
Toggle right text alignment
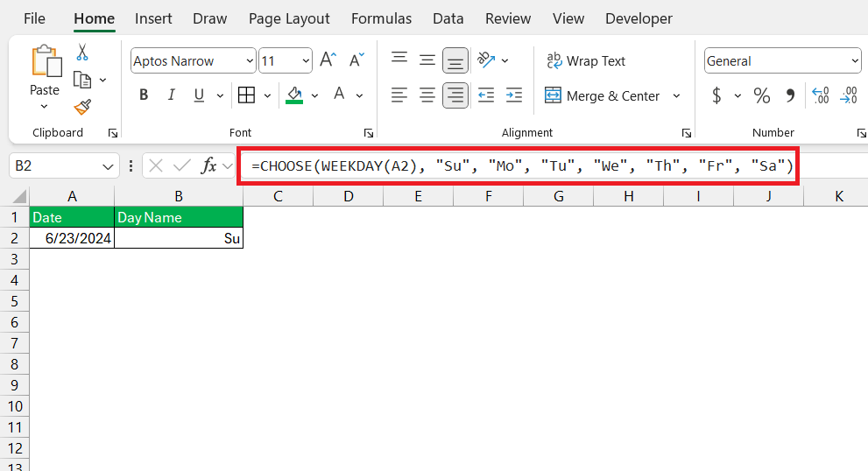455,95
